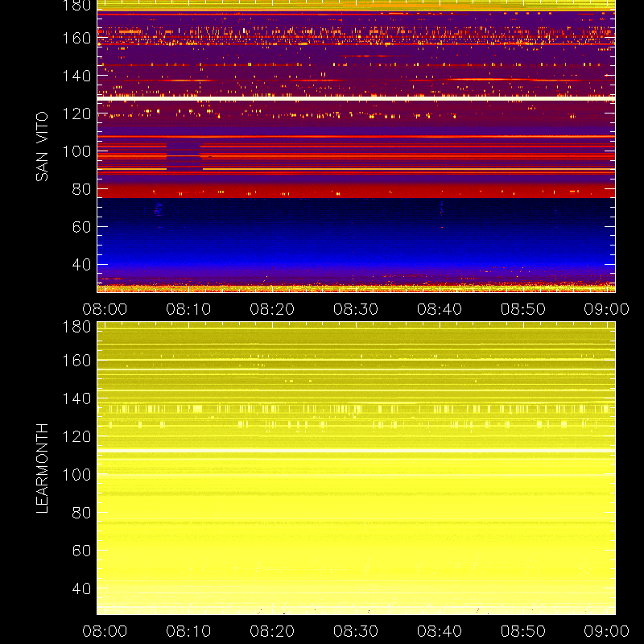Choose the 08:00 time label under Learmonth plot
This screenshot has width=644, height=644.
click(x=105, y=631)
